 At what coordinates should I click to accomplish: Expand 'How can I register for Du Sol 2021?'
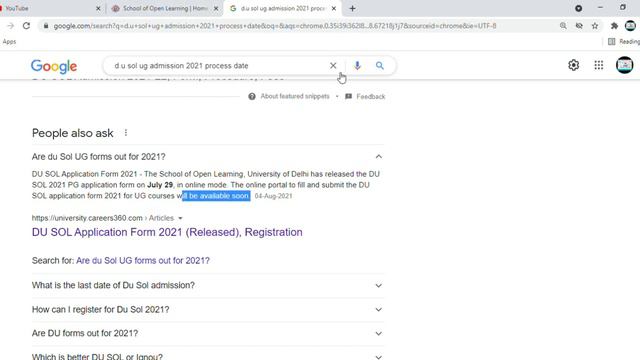(x=207, y=309)
